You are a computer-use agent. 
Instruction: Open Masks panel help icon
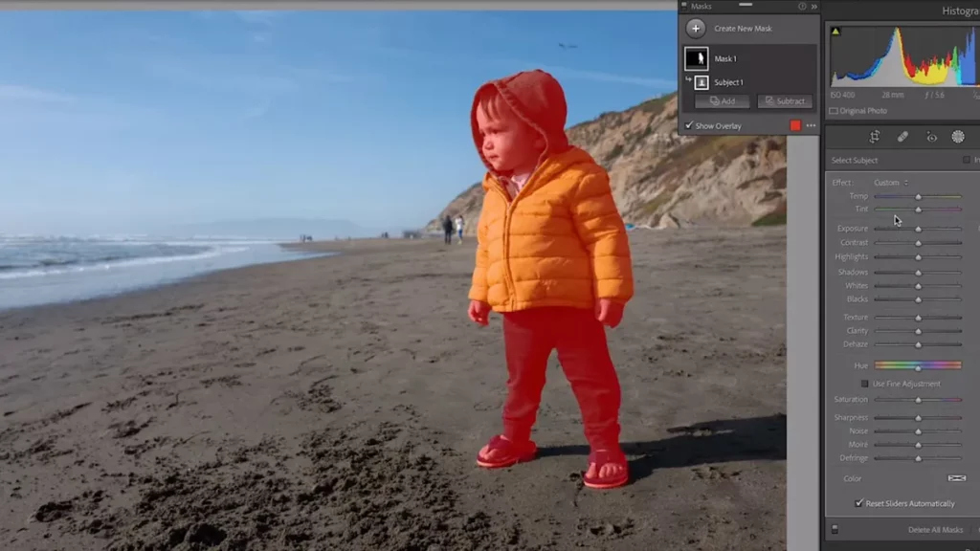(802, 7)
